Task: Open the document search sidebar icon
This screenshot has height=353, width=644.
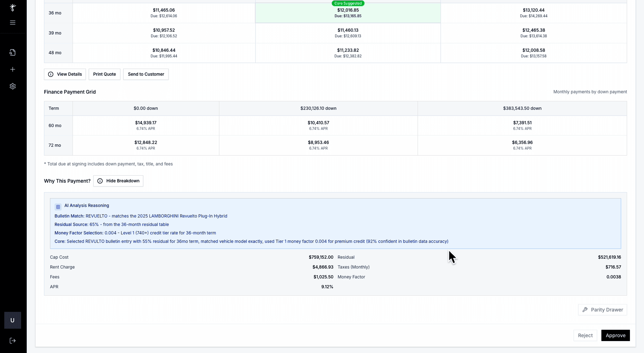Action: point(13,52)
